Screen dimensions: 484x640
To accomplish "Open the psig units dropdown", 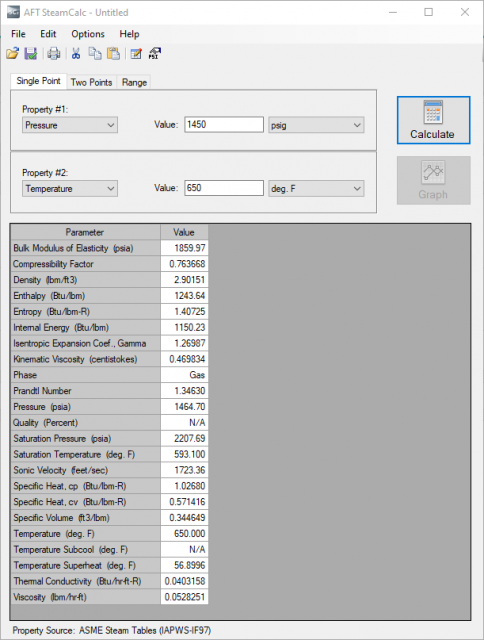I will [x=316, y=125].
